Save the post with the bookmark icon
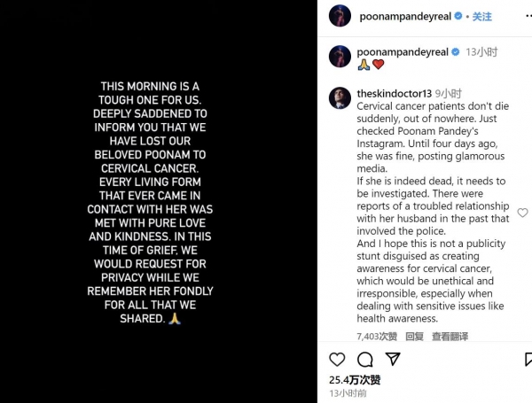The image size is (532, 403). 528,360
